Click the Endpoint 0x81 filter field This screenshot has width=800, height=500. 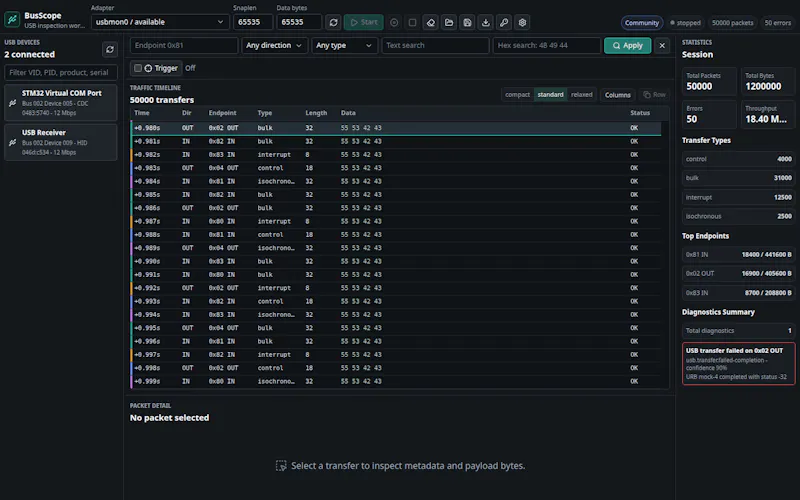click(184, 45)
